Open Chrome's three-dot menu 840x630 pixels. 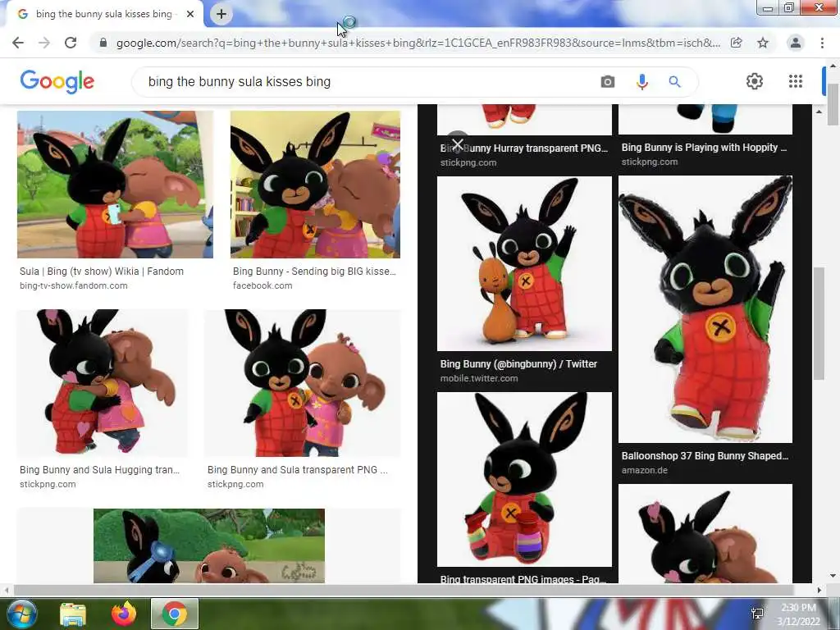[822, 43]
